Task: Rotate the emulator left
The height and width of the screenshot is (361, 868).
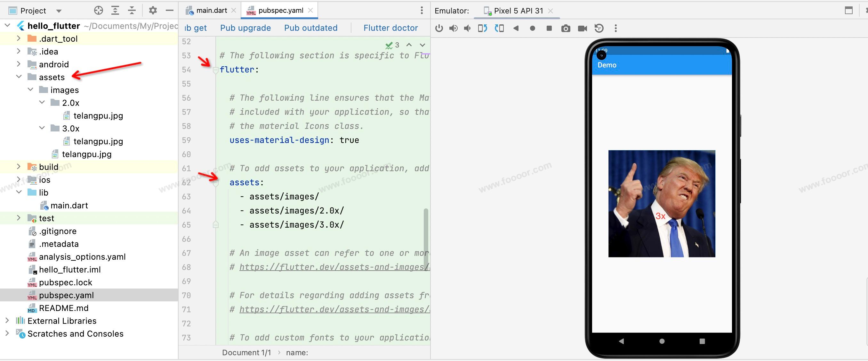Action: click(x=482, y=28)
